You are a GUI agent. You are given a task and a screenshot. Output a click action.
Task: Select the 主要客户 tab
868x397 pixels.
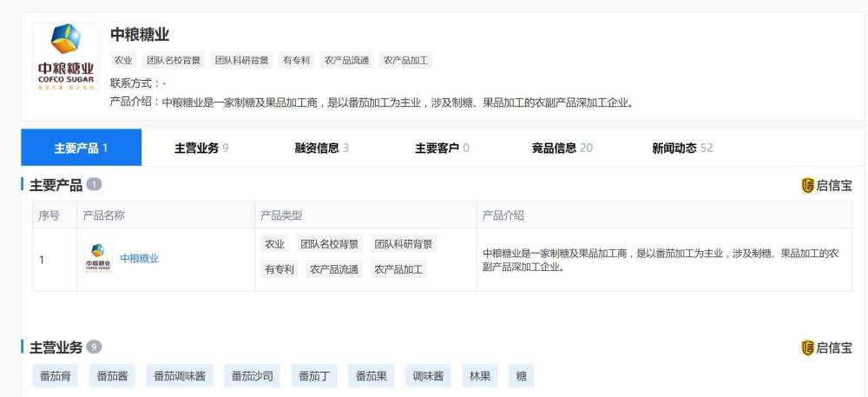(443, 148)
